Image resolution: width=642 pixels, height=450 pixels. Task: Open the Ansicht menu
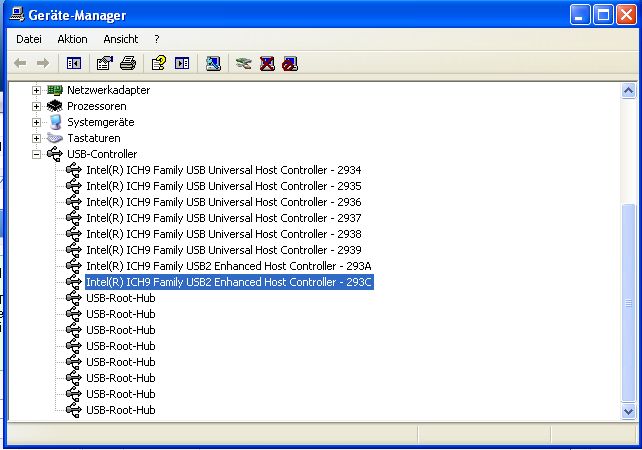pos(121,39)
